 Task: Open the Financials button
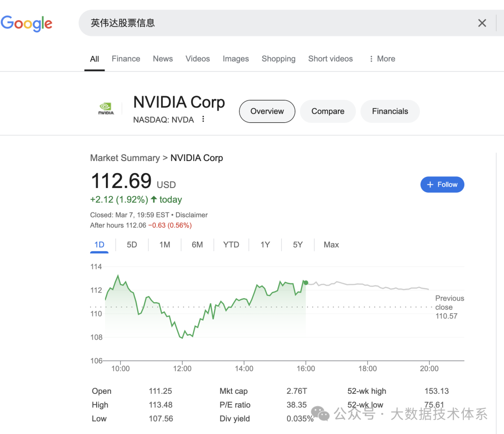coord(390,111)
